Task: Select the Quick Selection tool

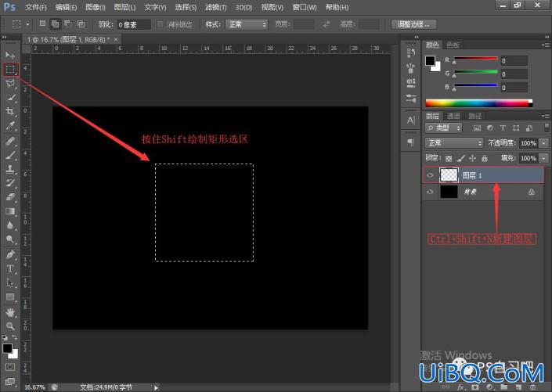Action: click(x=10, y=98)
